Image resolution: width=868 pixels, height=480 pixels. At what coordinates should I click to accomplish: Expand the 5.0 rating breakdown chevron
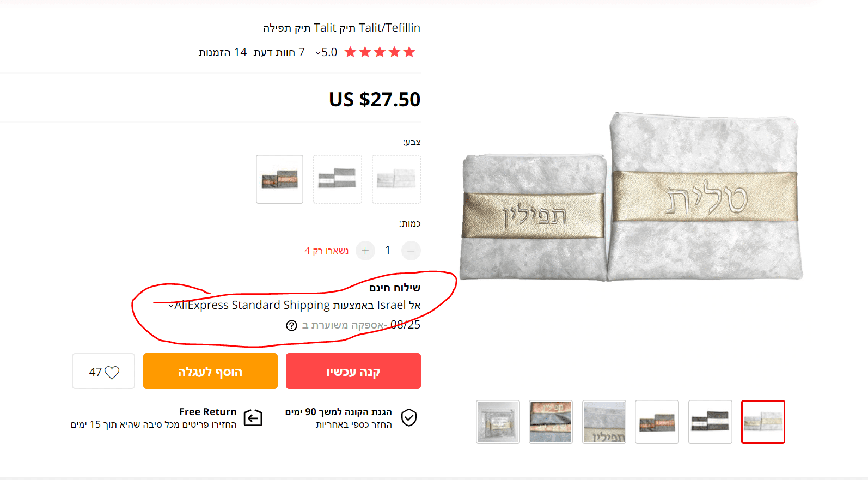[318, 53]
